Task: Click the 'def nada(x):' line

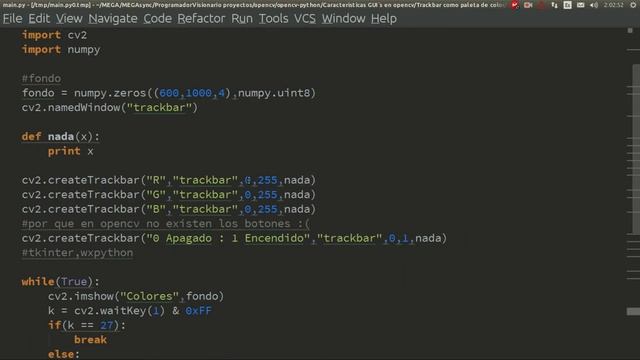Action: [60, 137]
